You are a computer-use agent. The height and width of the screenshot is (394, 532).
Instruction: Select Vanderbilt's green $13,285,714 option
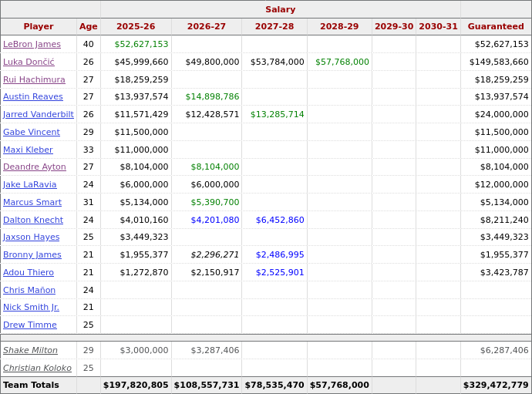coord(278,114)
